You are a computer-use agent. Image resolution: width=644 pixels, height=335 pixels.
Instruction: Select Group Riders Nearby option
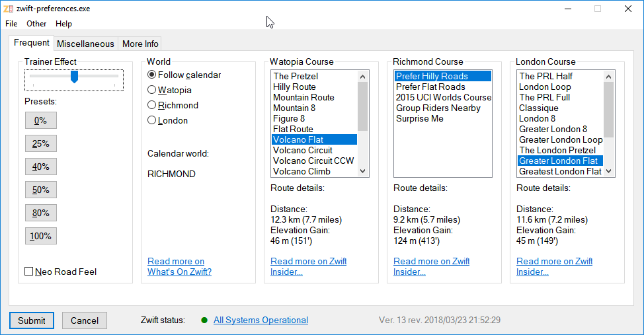click(443, 108)
